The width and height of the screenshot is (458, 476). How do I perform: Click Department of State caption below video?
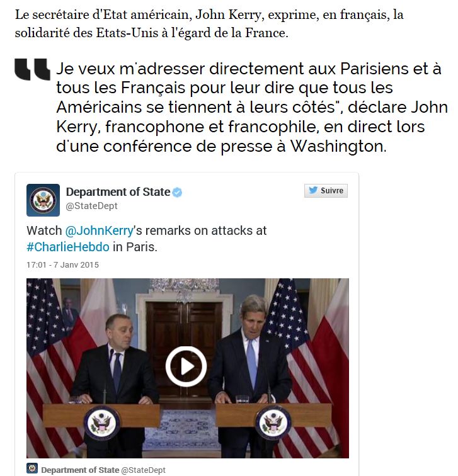[80, 470]
